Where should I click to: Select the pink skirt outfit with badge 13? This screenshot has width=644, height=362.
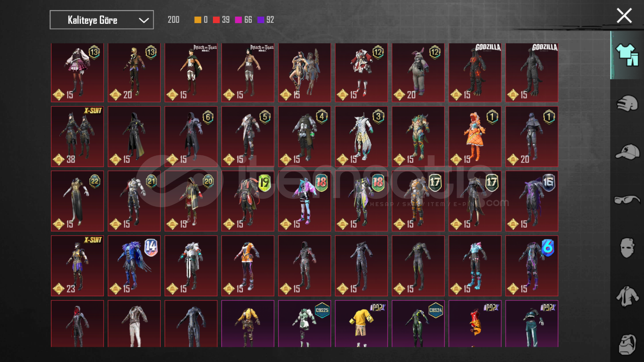tap(77, 72)
